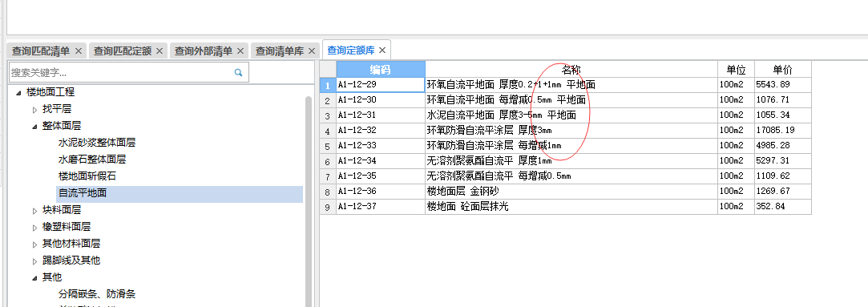Click the tree panel vertical scrollbar
This screenshot has height=307, width=868.
[309, 201]
